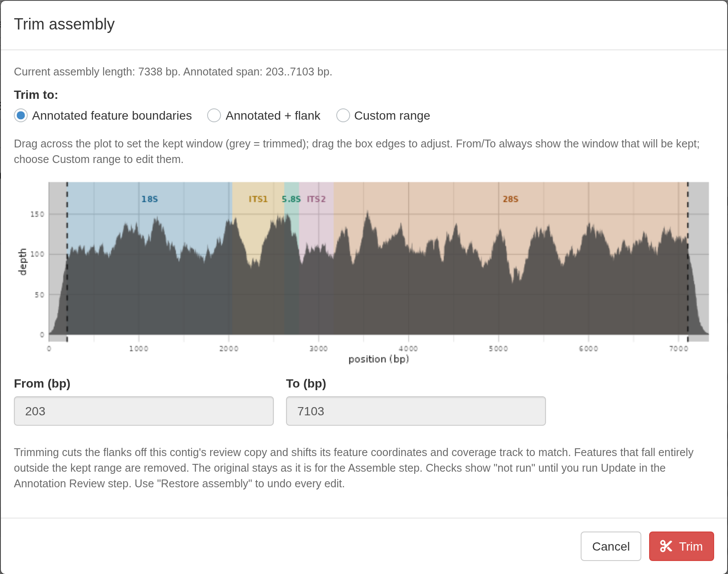Click the "position (bp)" axis title
The height and width of the screenshot is (574, 728).
(x=379, y=359)
